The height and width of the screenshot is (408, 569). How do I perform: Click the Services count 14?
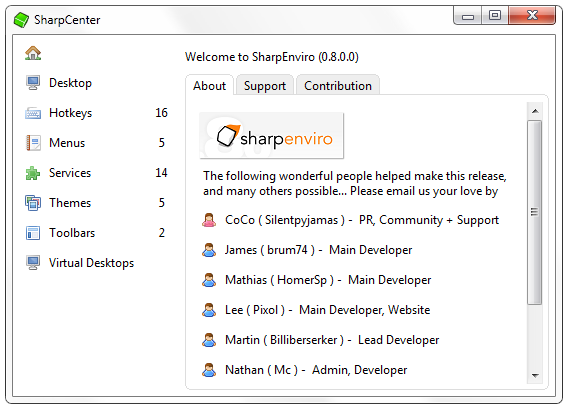click(161, 173)
